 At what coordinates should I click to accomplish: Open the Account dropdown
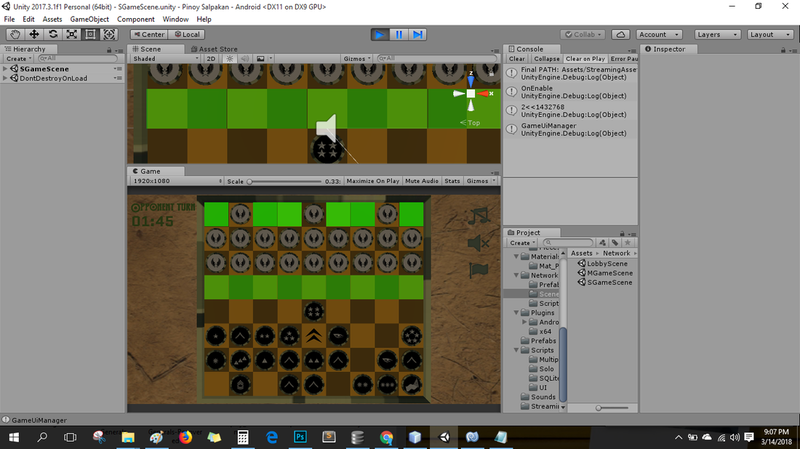click(x=659, y=34)
